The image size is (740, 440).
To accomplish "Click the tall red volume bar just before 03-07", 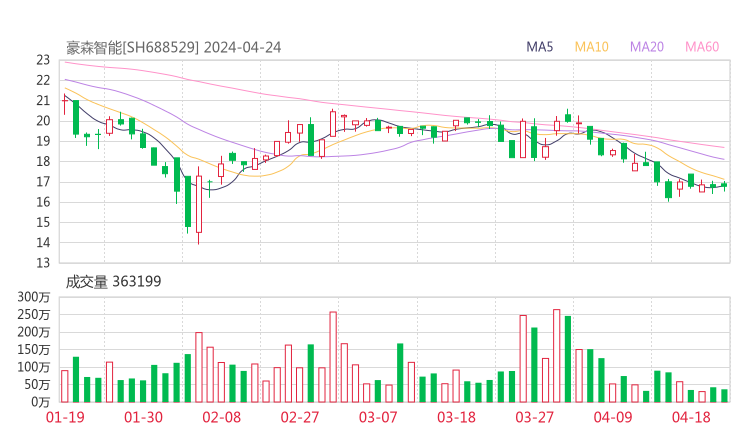I will click(333, 357).
